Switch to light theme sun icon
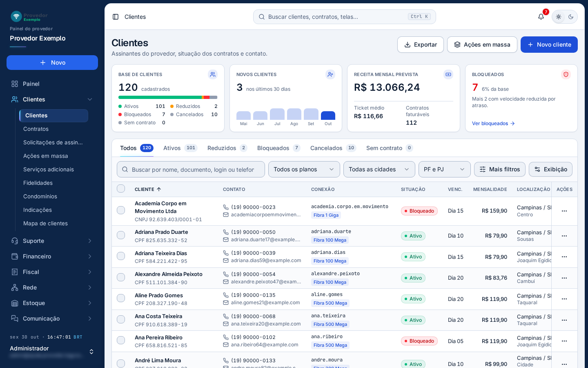 (559, 17)
